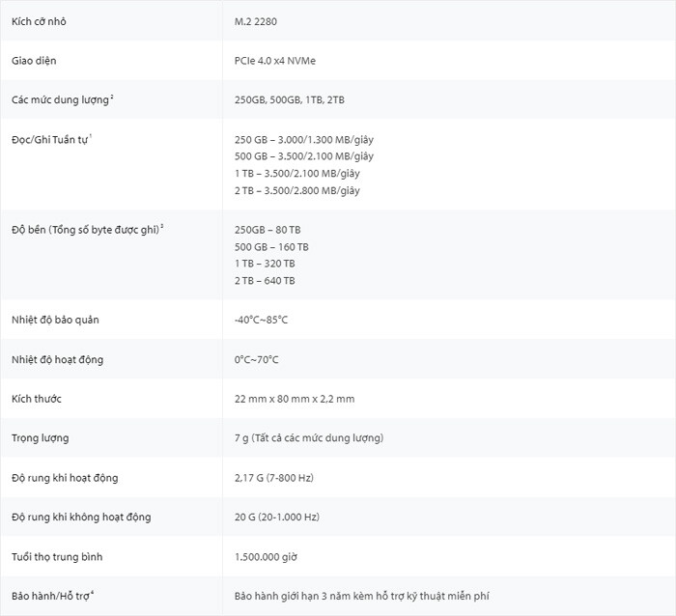The width and height of the screenshot is (676, 616).
Task: Click dimensions '22 mm x 80 mm x 2,2 mm'
Action: point(295,399)
